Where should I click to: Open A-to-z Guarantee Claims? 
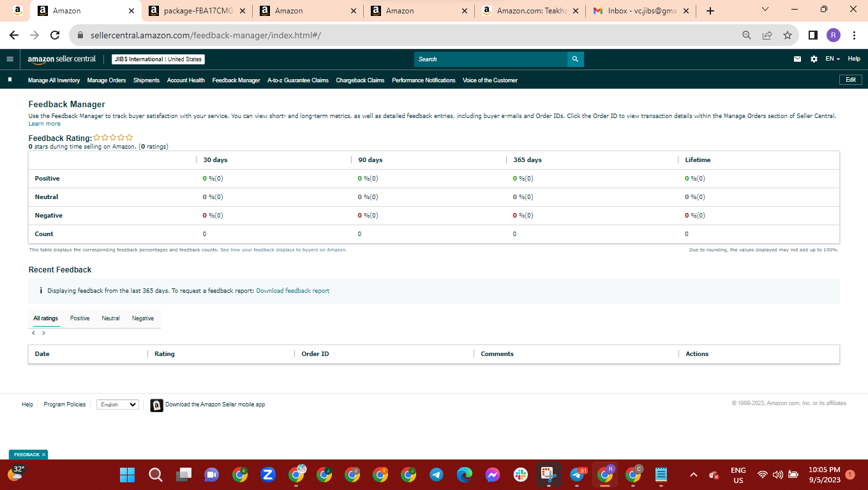coord(298,80)
